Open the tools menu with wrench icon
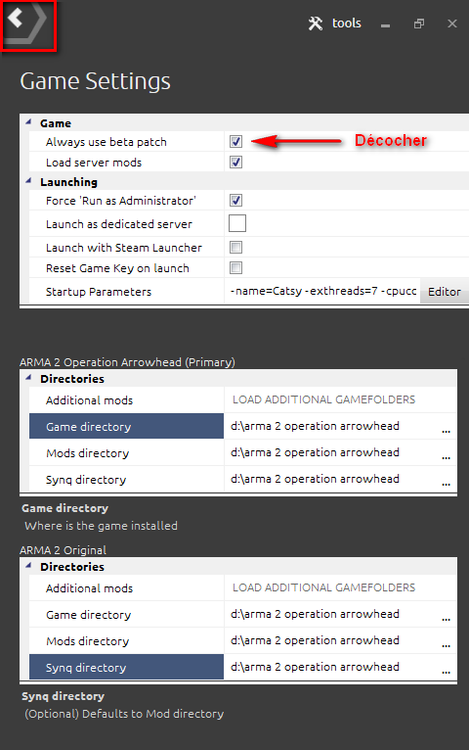The height and width of the screenshot is (750, 469). coord(335,23)
